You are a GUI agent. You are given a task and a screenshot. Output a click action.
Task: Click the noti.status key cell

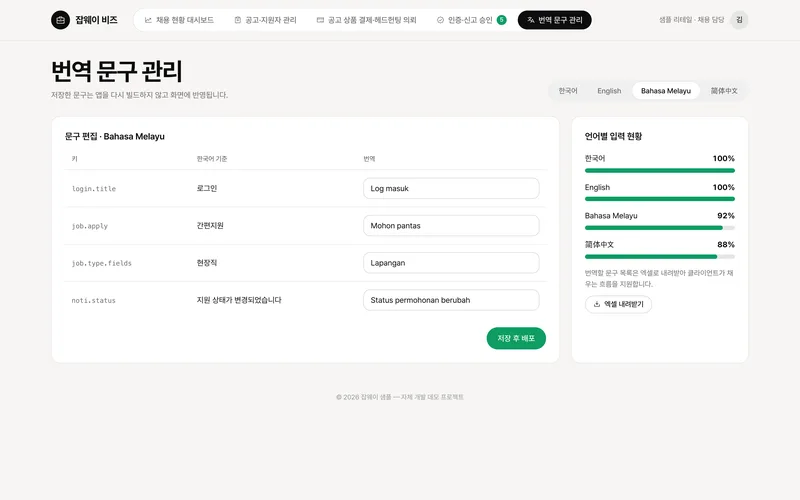click(93, 301)
